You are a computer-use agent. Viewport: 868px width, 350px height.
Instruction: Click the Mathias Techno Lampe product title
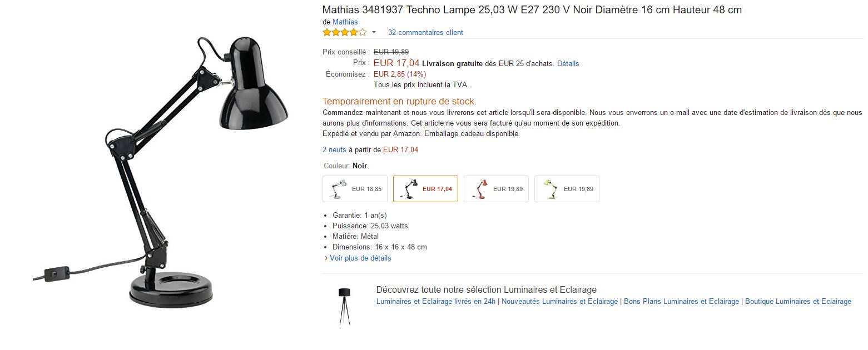(532, 10)
